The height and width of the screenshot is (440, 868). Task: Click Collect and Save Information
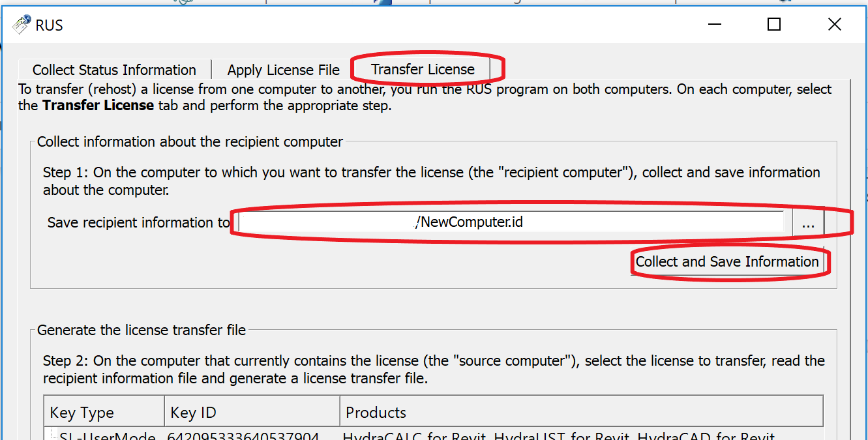729,261
